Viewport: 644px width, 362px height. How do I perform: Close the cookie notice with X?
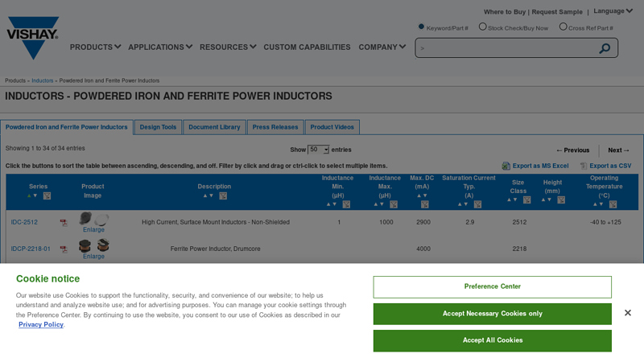coord(628,313)
